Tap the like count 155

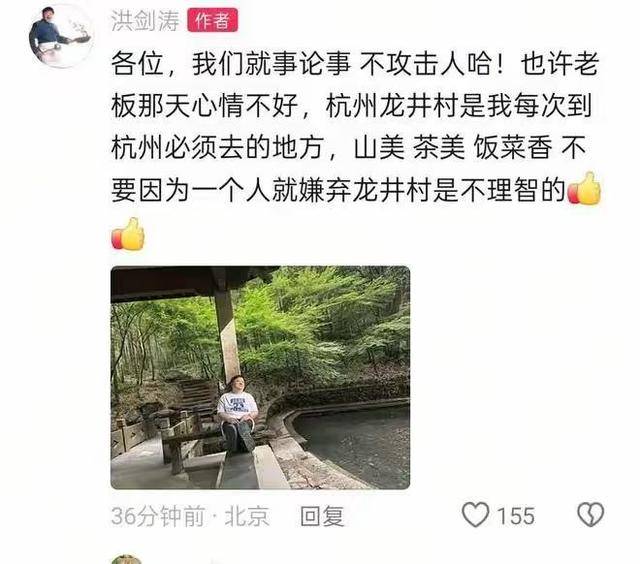coord(516,515)
